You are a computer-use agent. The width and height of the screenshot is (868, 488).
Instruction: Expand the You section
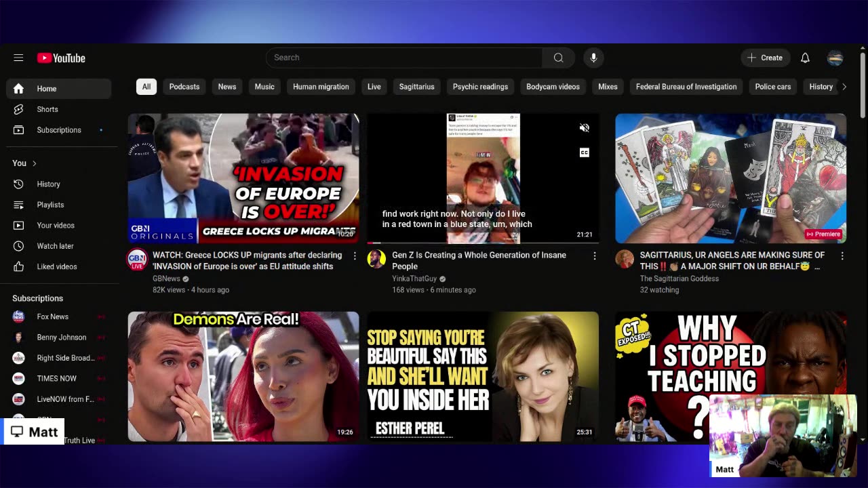(x=24, y=163)
